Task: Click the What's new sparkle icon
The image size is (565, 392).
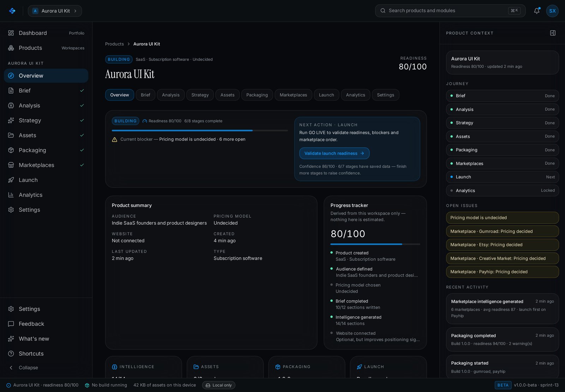Action: (11, 339)
